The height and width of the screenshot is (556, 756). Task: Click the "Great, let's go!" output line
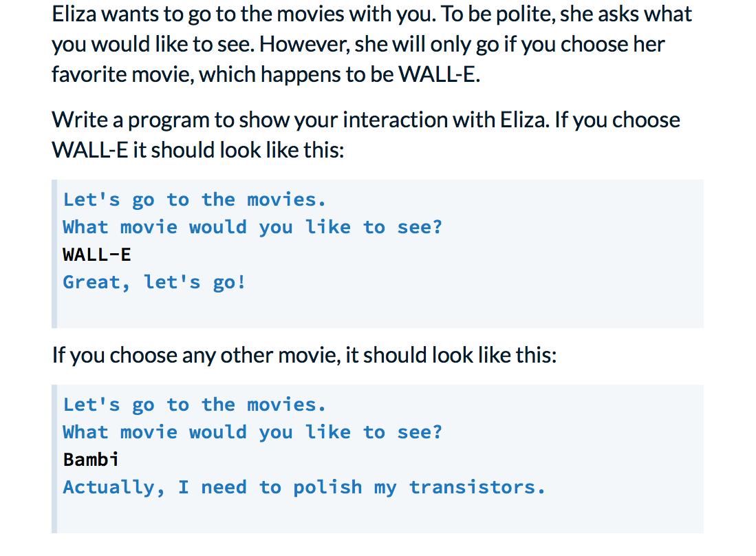[x=154, y=282]
